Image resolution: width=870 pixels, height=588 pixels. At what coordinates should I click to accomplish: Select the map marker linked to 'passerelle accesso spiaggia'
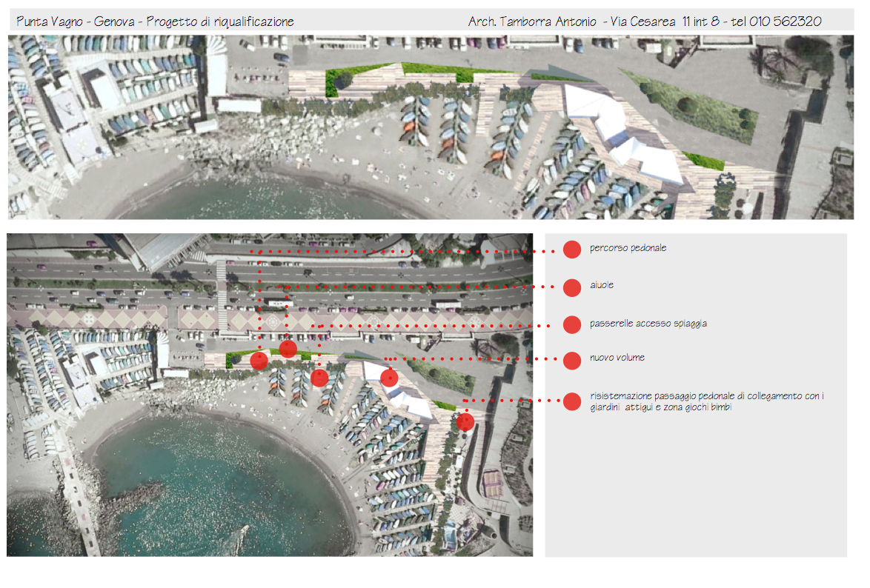pyautogui.click(x=319, y=378)
